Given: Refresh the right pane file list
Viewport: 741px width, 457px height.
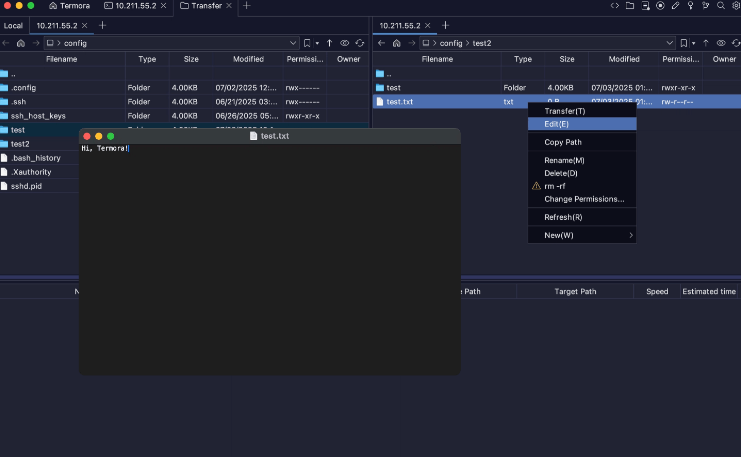Looking at the screenshot, I should point(736,43).
